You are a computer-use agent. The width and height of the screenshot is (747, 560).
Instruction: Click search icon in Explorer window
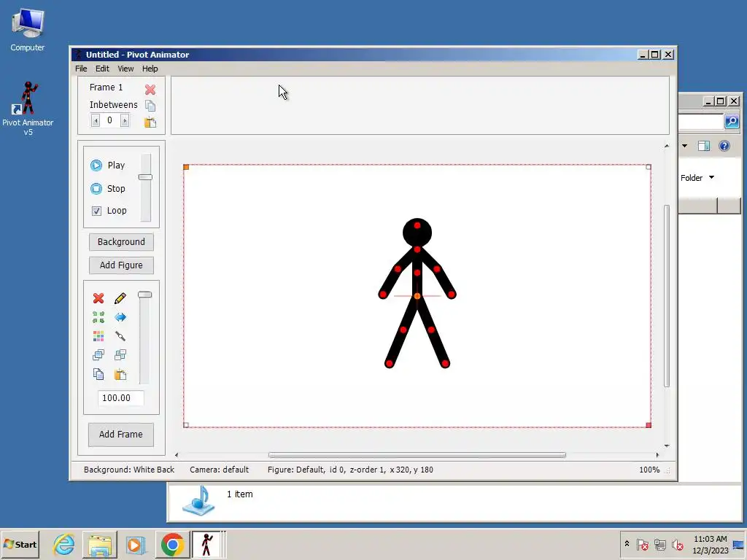pyautogui.click(x=732, y=122)
